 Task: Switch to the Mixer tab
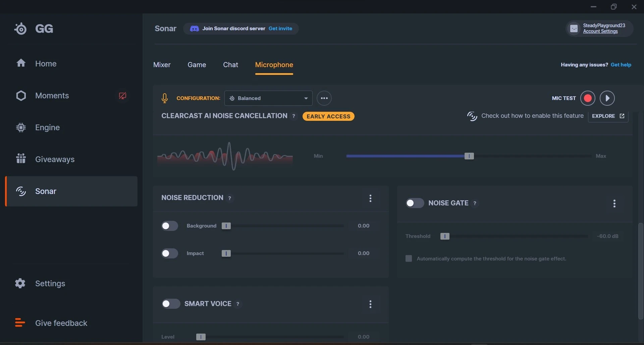[162, 65]
